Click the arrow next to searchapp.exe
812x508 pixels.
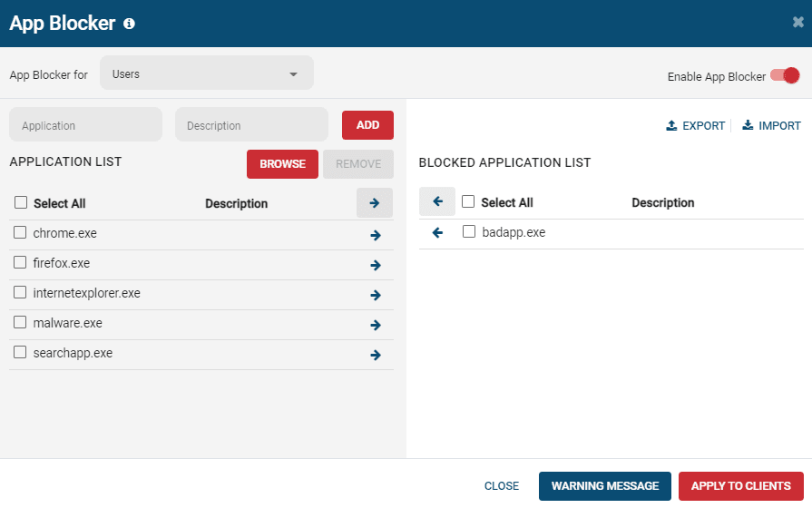tap(375, 356)
